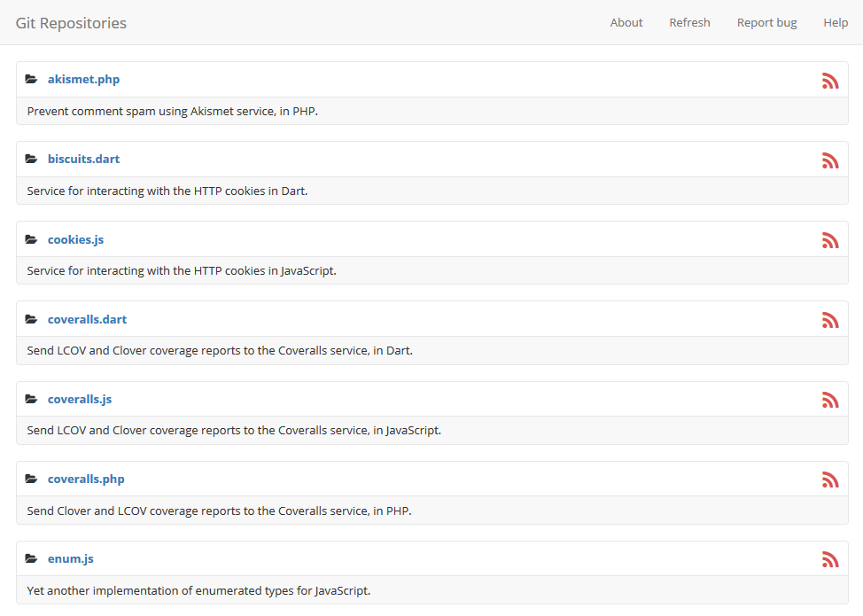Click the RSS feed icon for coveralls.dart
This screenshot has width=863, height=616.
pos(830,320)
